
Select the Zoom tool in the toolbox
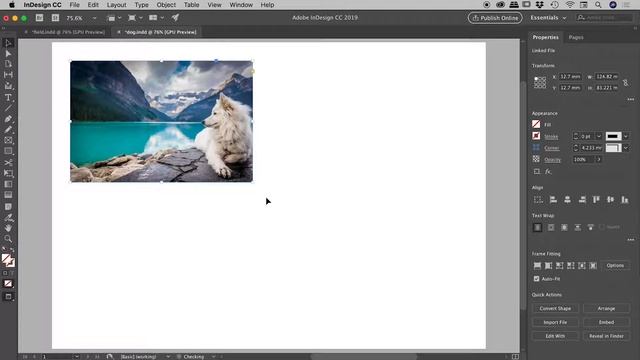pyautogui.click(x=8, y=239)
